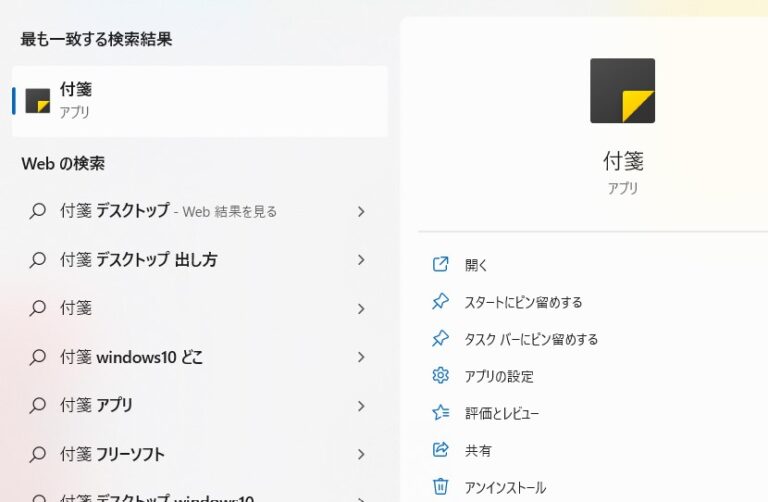Click trash icon for アンインストール
768x502 pixels.
(440, 487)
